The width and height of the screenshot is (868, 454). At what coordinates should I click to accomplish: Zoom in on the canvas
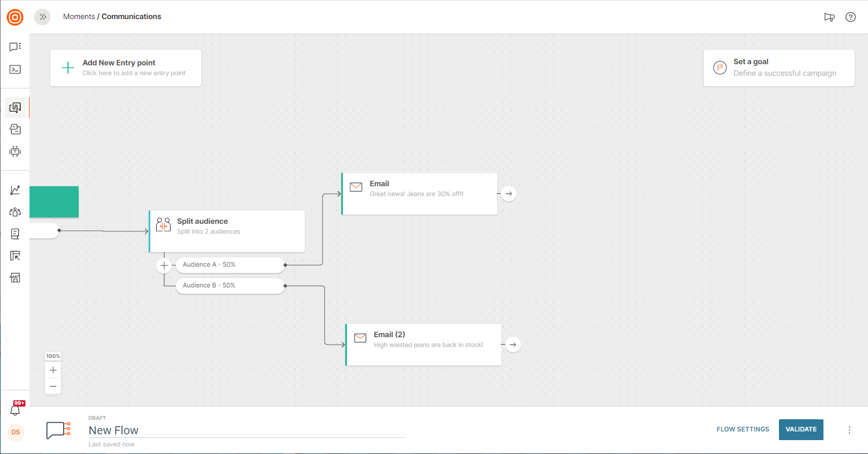(53, 370)
